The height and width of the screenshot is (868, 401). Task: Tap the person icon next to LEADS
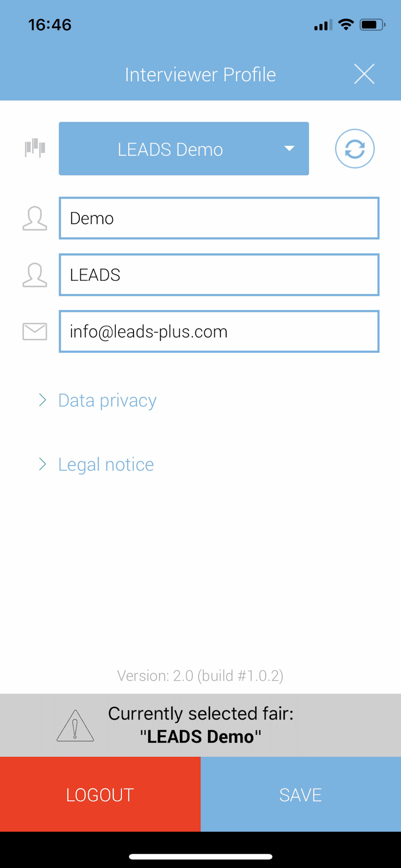pyautogui.click(x=35, y=275)
